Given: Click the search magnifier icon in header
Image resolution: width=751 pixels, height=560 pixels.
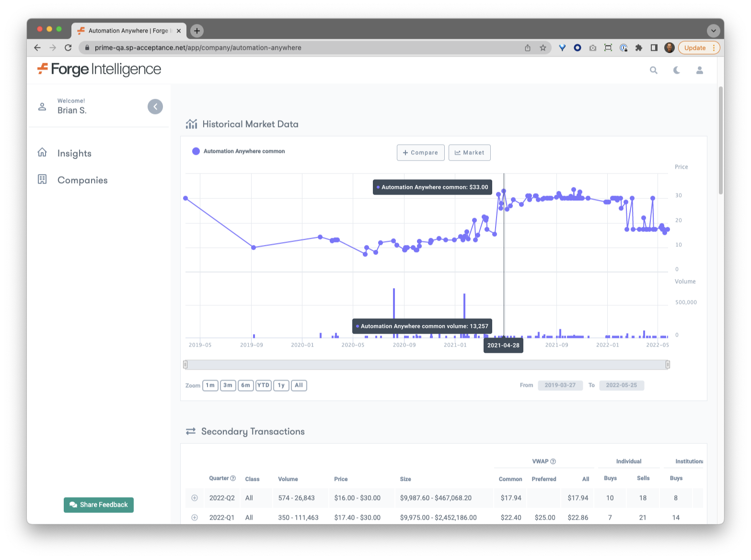Looking at the screenshot, I should pyautogui.click(x=653, y=70).
